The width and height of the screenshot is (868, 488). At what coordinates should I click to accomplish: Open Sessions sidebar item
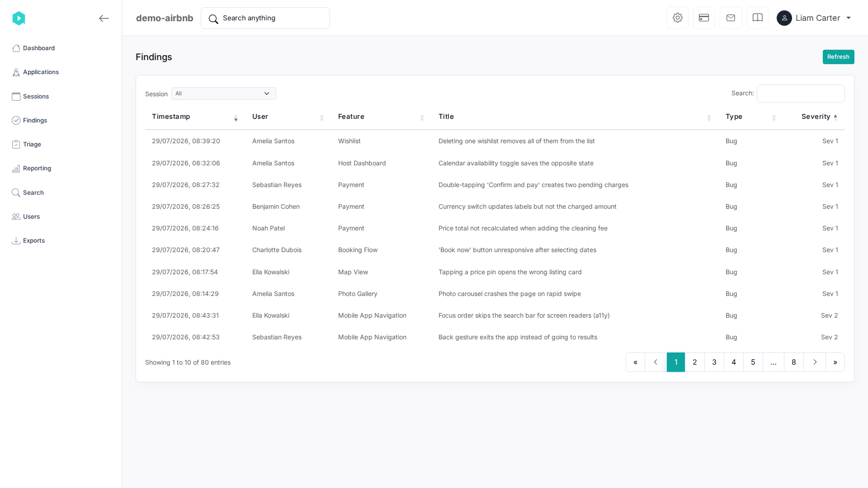pyautogui.click(x=36, y=96)
